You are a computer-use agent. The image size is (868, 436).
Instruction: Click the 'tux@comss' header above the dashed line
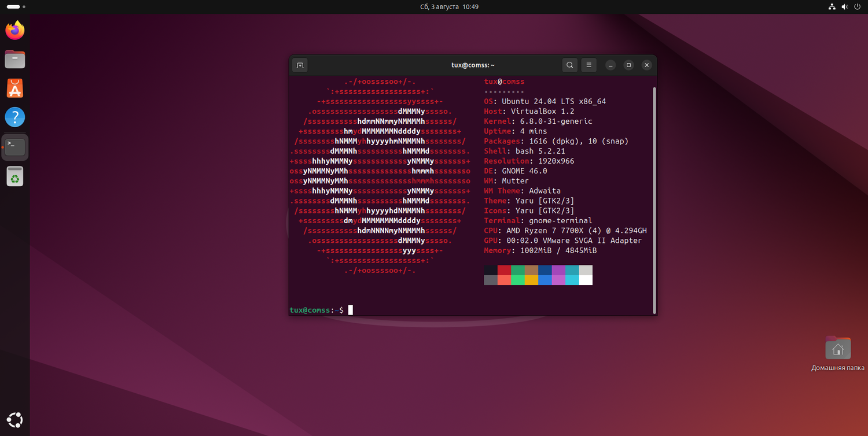coord(505,82)
